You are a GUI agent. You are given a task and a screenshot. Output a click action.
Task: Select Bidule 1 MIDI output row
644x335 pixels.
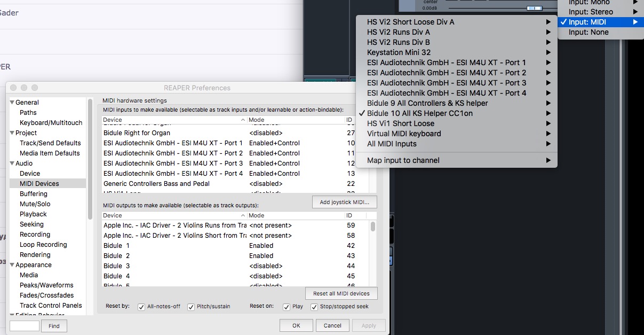(235, 246)
